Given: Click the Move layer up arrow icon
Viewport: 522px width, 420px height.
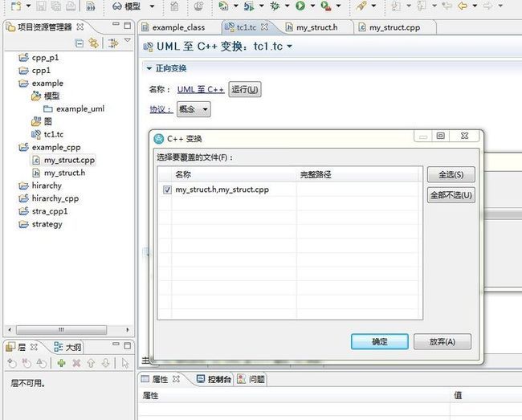Looking at the screenshot, I should tap(91, 363).
